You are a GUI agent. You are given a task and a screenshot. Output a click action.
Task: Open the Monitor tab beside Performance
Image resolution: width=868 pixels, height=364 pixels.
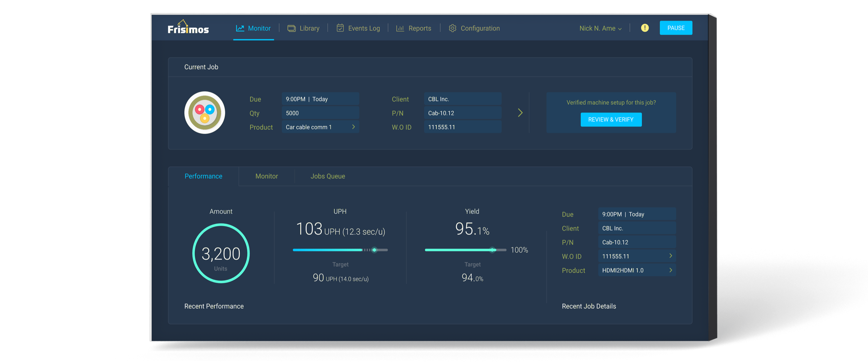267,176
